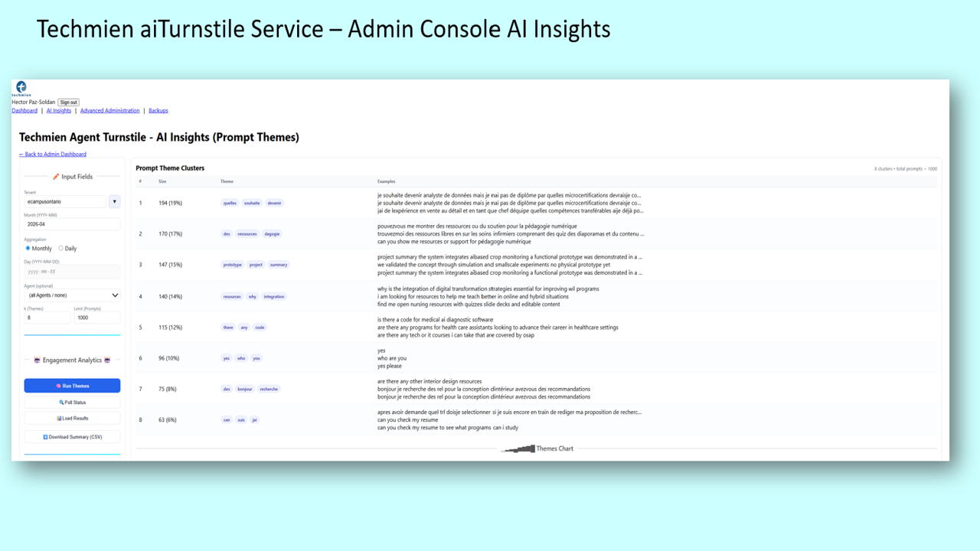Screen dimensions: 980x551
Task: Click the '194 (19%)' size cell
Action: pyautogui.click(x=171, y=204)
